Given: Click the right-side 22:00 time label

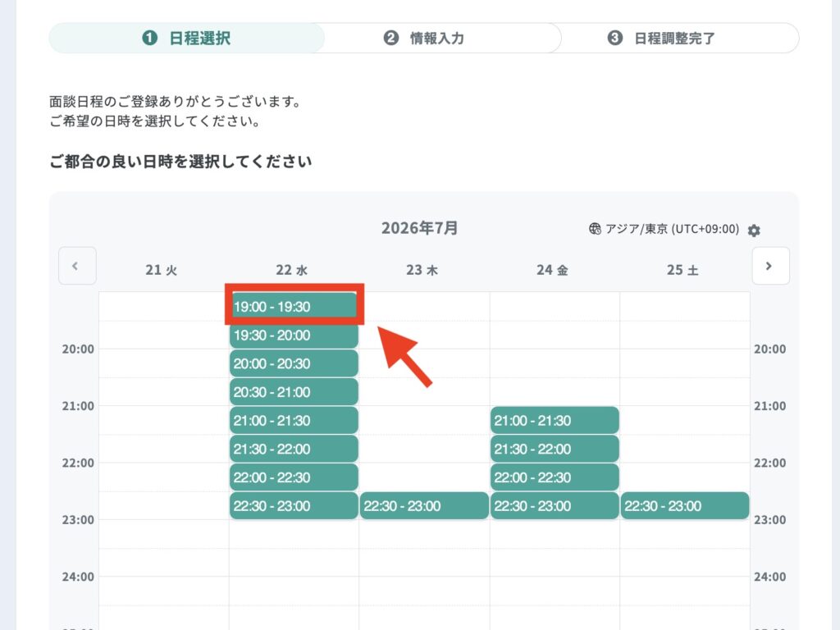Looking at the screenshot, I should (769, 463).
